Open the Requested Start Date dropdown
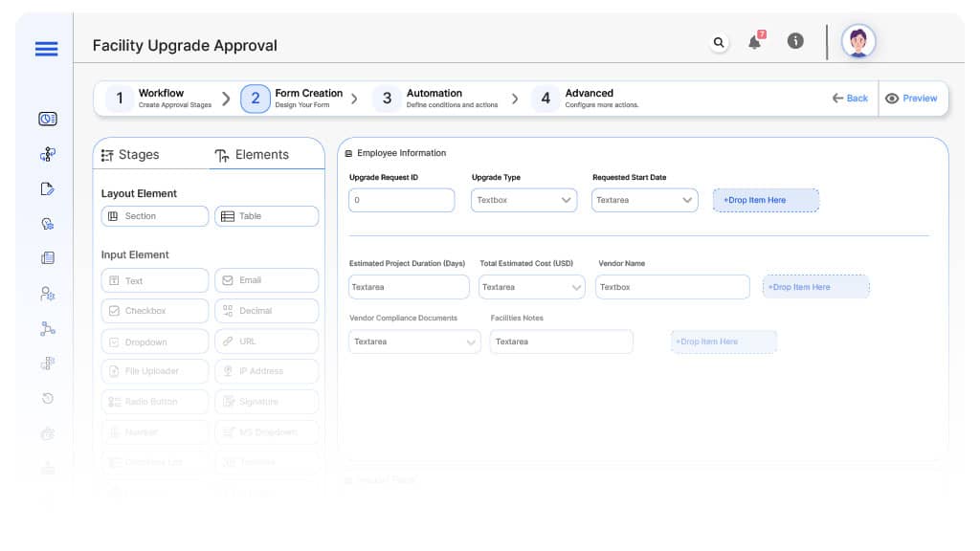The height and width of the screenshot is (551, 980). point(644,200)
